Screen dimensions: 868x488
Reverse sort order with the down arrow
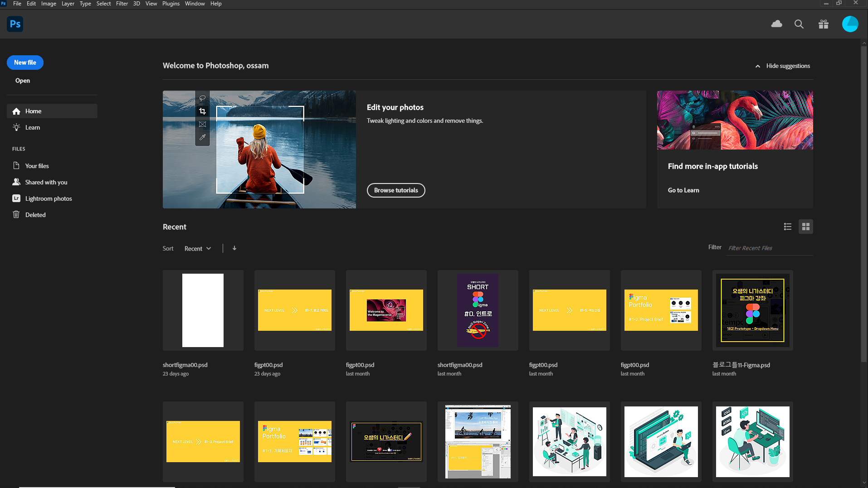pyautogui.click(x=234, y=248)
